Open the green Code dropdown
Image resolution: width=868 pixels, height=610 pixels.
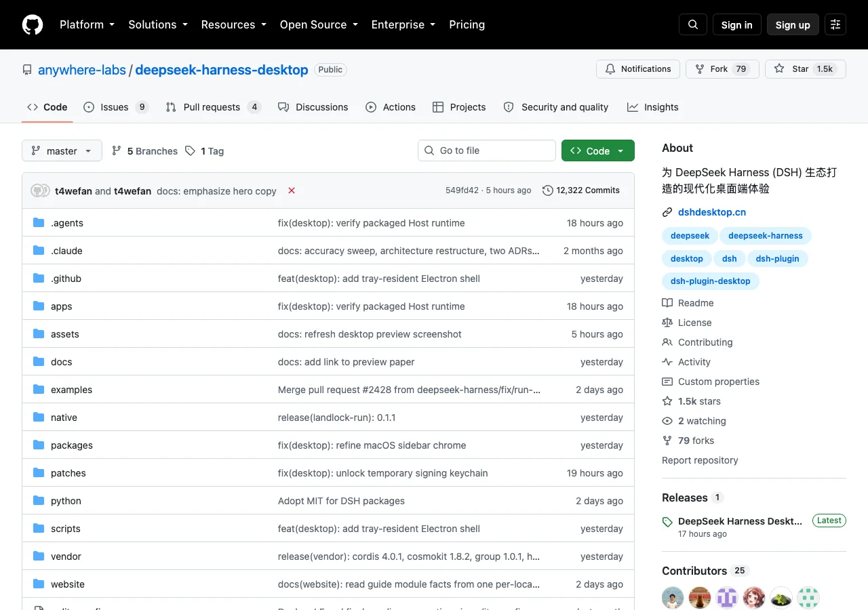598,150
